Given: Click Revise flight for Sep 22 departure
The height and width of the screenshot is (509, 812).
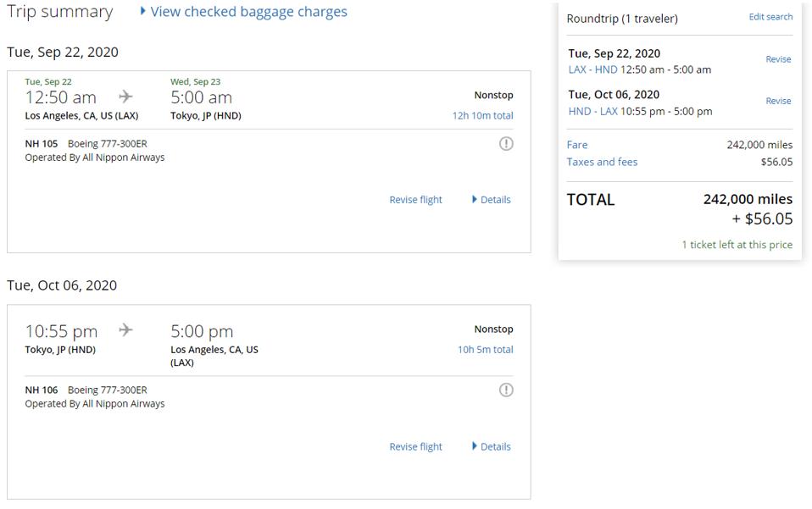Looking at the screenshot, I should [x=415, y=200].
